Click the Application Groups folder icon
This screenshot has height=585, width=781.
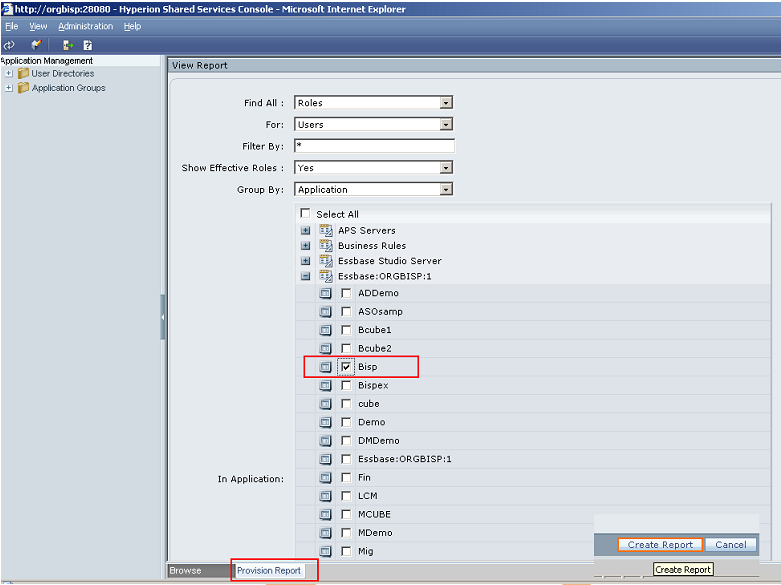click(23, 88)
